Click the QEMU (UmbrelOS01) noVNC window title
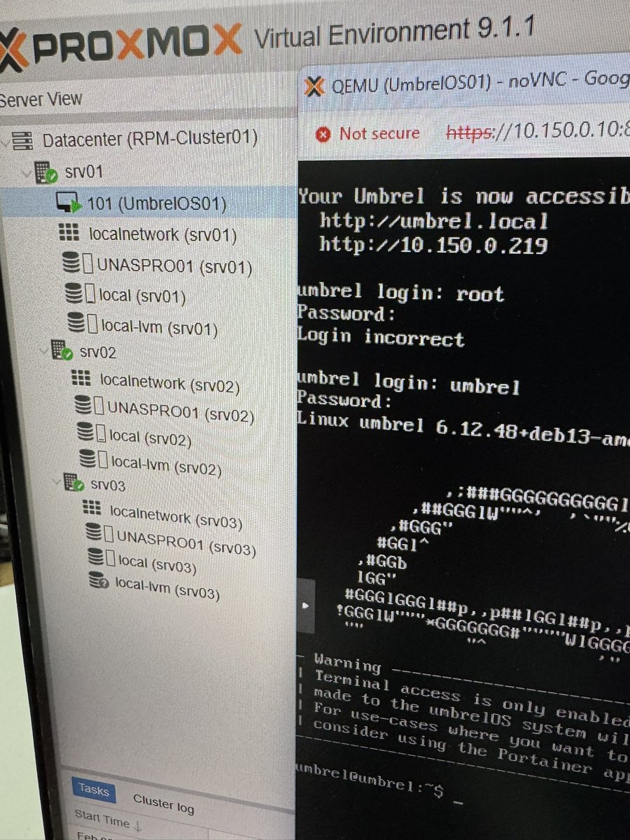 (479, 83)
